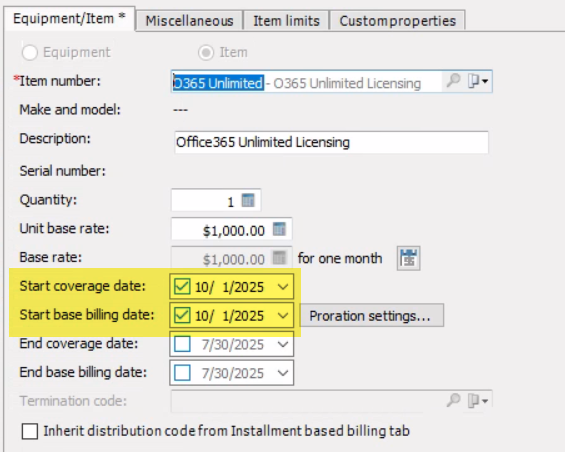Open the Quantity calculator icon
565x452 pixels.
coord(248,200)
